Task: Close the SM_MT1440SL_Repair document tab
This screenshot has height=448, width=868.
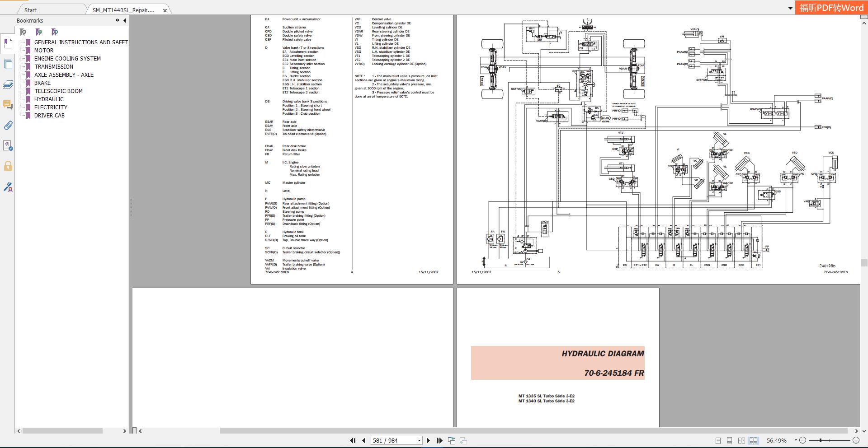Action: point(165,10)
